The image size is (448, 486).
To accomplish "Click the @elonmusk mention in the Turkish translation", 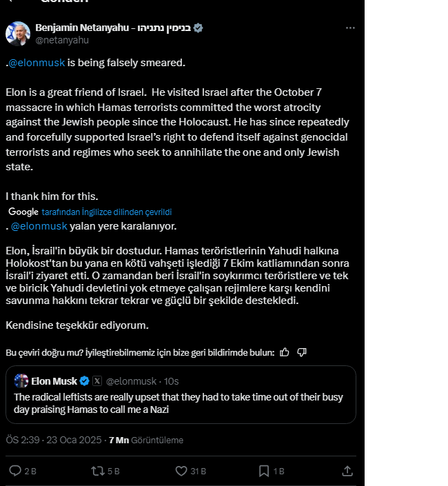I will point(39,226).
